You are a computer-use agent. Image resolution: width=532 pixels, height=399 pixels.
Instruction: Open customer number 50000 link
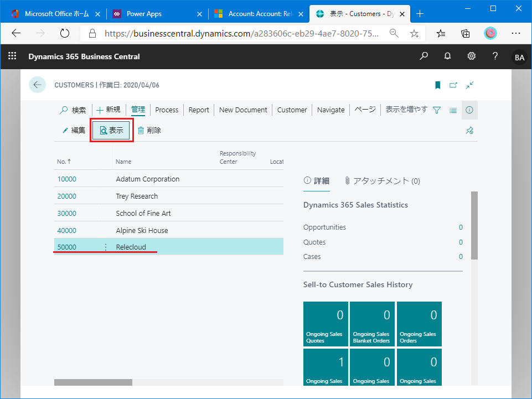(x=67, y=247)
